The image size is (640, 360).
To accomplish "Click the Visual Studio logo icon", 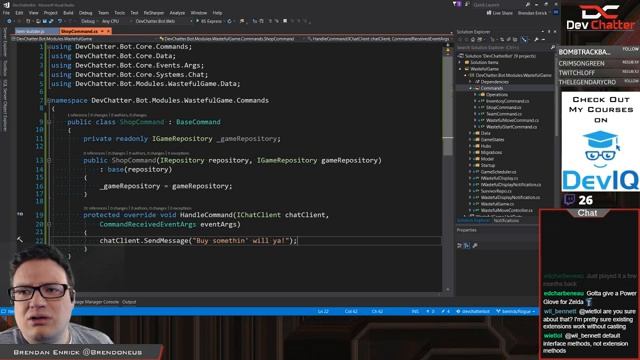I will (x=6, y=5).
